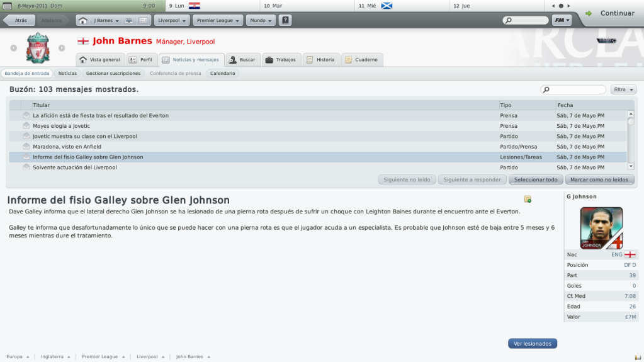Screen dimensions: 644x362
Task: Click the Continuar button
Action: [613, 13]
